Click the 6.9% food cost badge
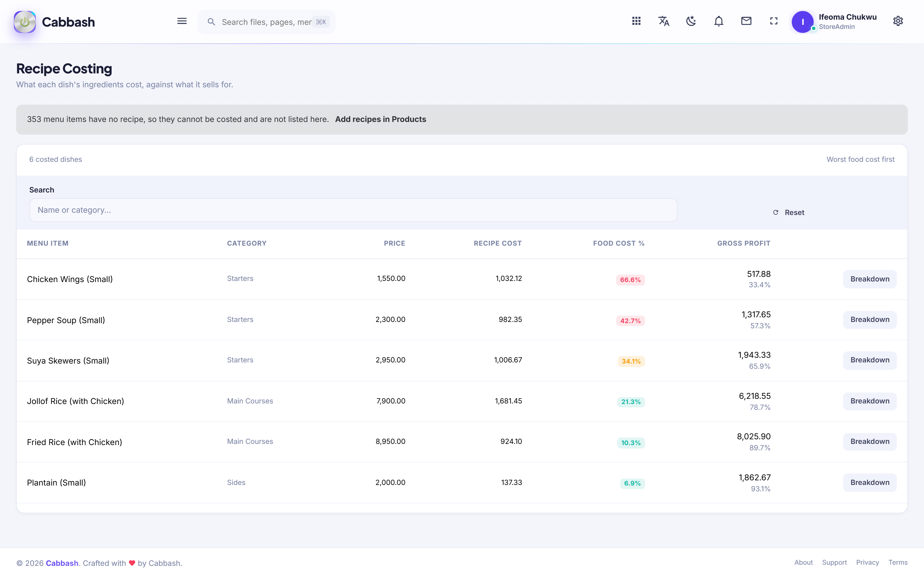 click(x=632, y=483)
